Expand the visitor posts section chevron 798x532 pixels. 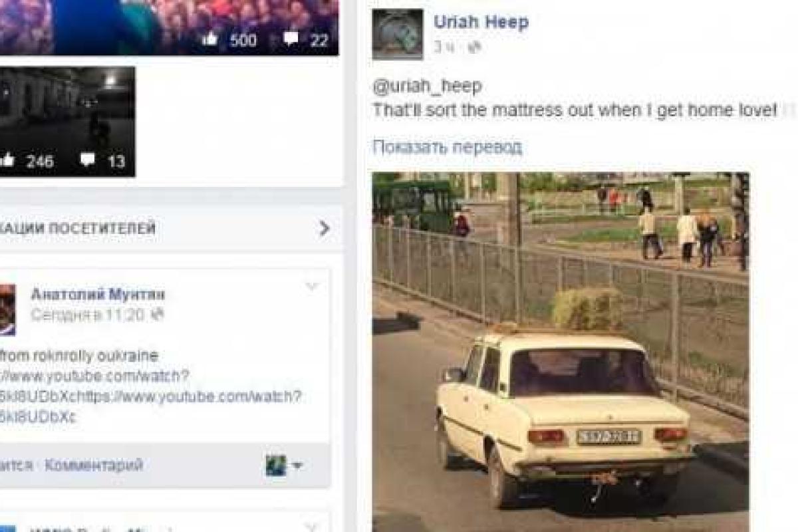coord(324,229)
